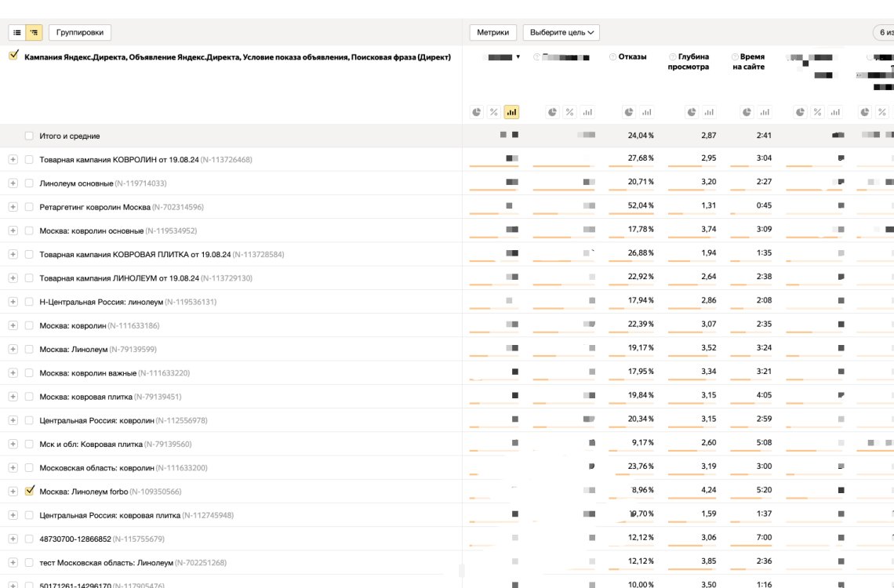894x588 pixels.
Task: Open the Группировки button
Action: pos(80,32)
